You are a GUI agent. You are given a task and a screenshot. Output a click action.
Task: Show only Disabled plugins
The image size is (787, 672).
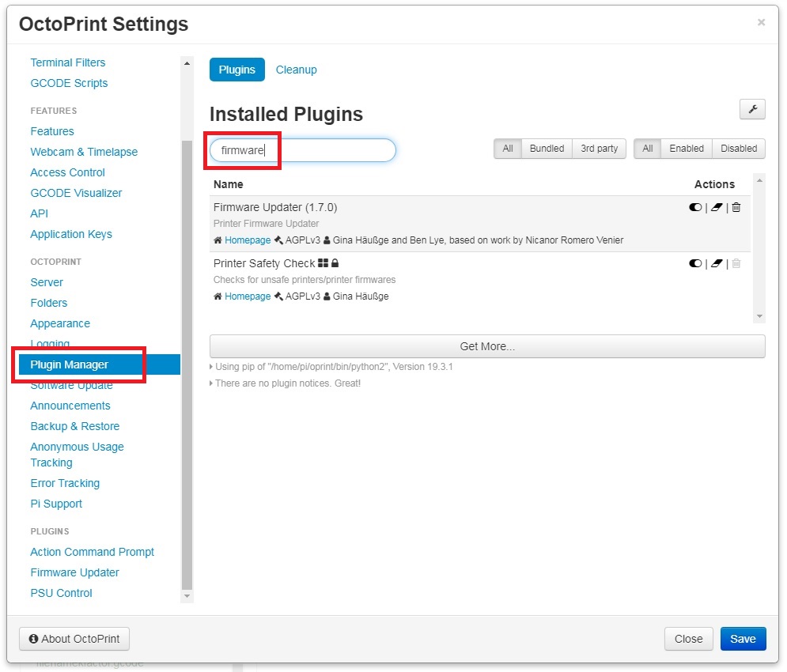738,149
